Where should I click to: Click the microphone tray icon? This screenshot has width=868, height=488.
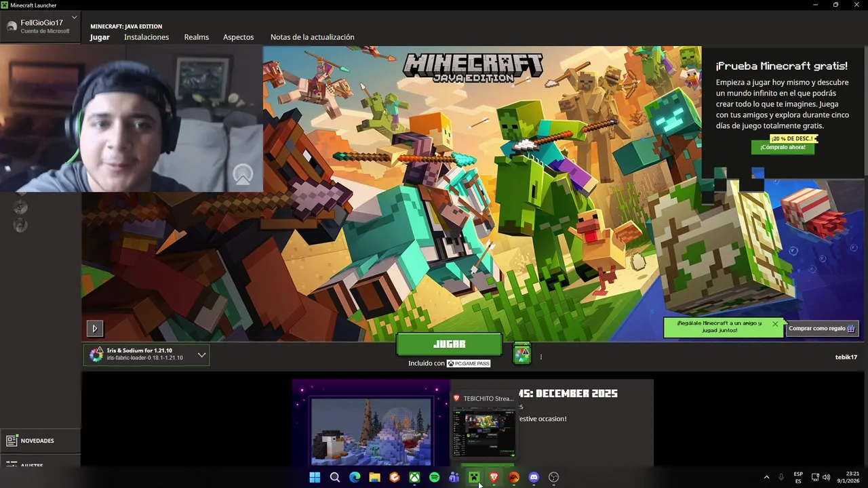(x=781, y=477)
